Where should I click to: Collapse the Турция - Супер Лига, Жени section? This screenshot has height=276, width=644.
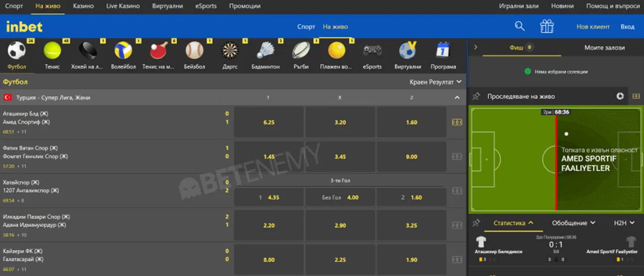click(x=457, y=97)
